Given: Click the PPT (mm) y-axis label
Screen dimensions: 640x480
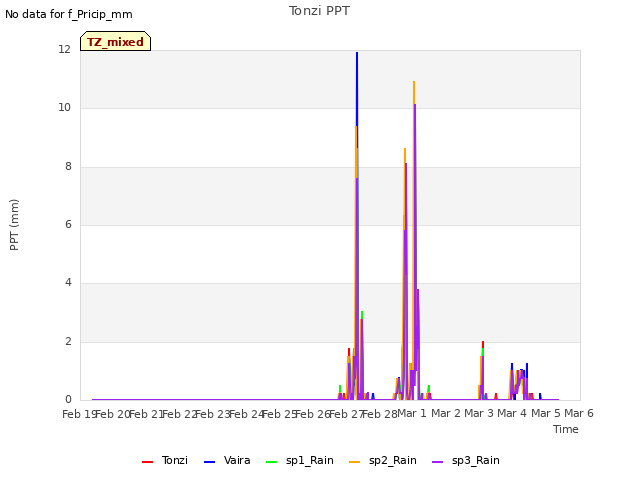Looking at the screenshot, I should point(14,225).
